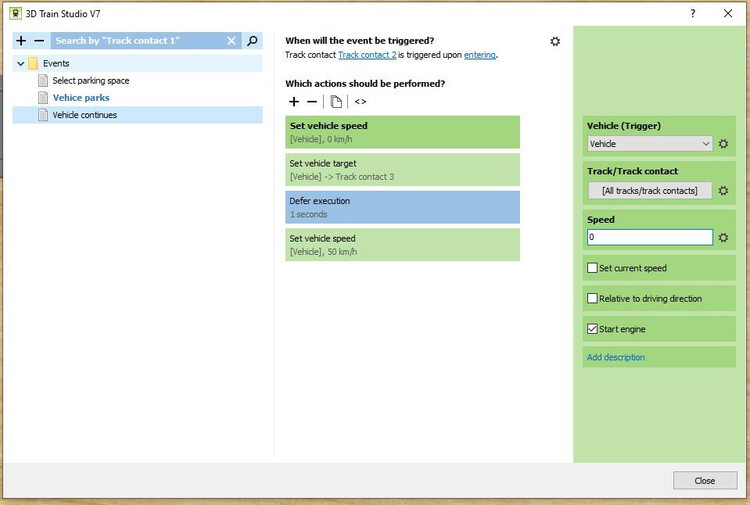Uncheck the Start engine checkbox
750x505 pixels.
point(592,329)
